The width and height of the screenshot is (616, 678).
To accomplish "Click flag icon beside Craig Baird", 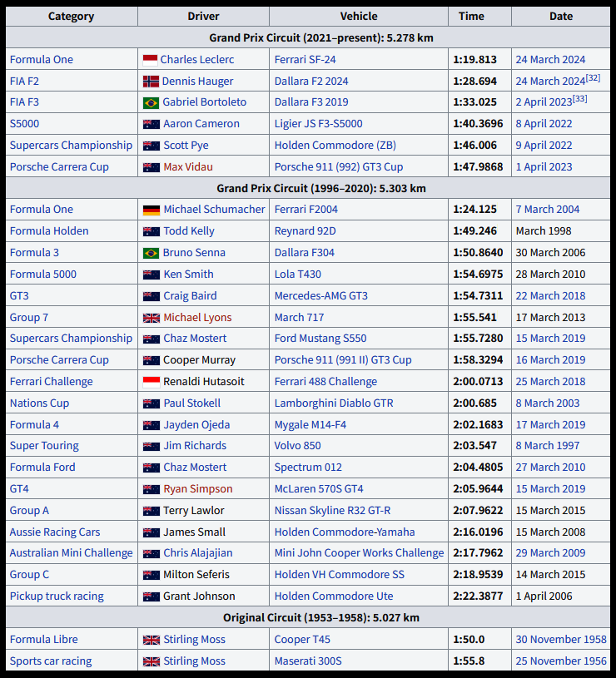I will pos(152,296).
